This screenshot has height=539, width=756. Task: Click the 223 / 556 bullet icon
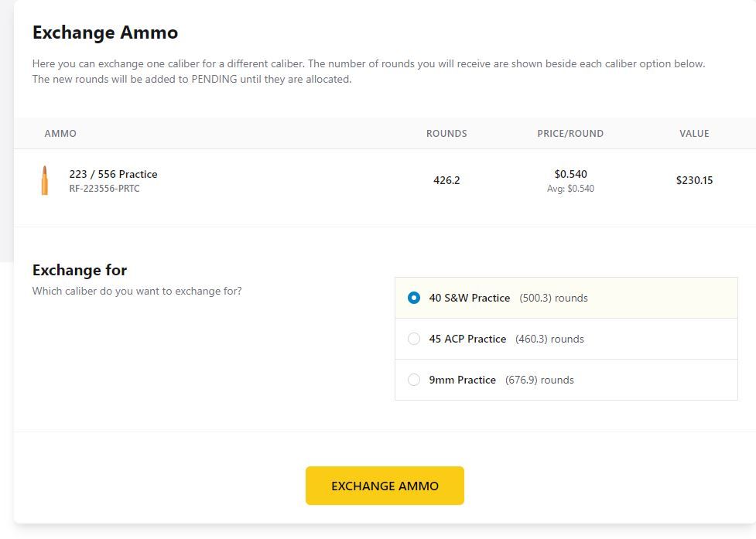coord(44,180)
